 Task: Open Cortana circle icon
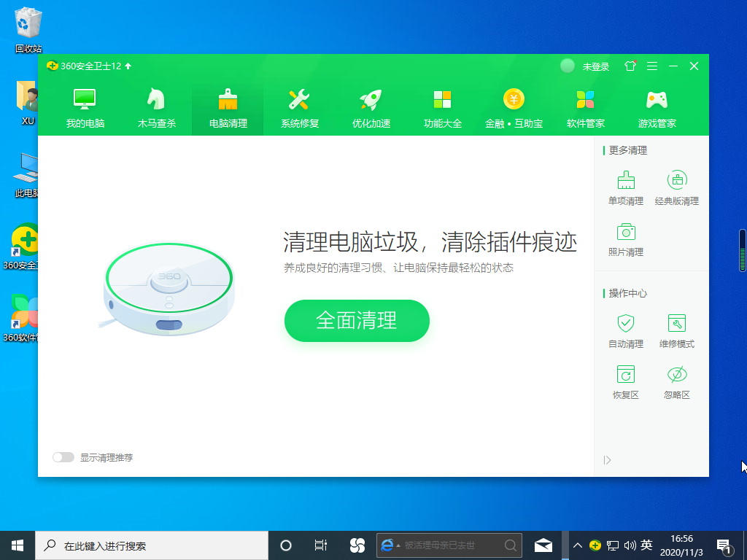point(285,545)
